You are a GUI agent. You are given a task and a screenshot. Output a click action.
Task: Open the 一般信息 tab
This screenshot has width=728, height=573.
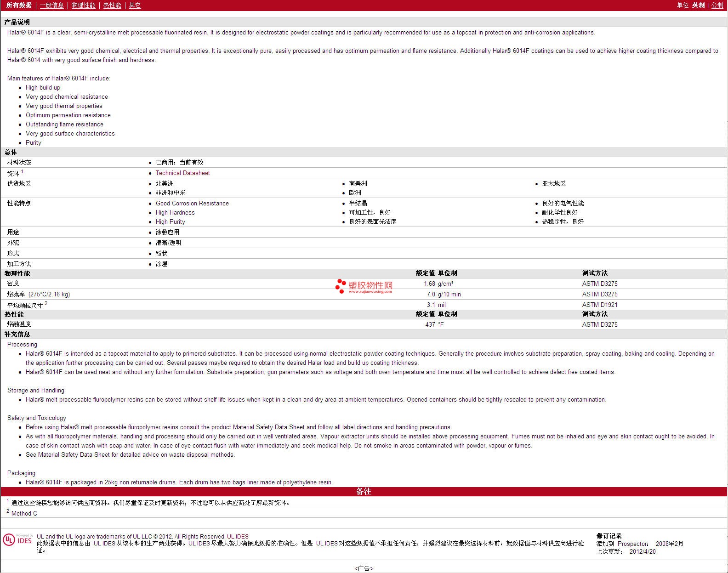[52, 6]
